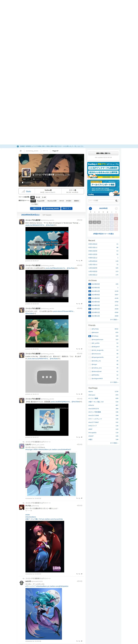This screenshot has height=644, width=138.
Task: Click the twilog 課金プラン banner
Action: pyautogui.click(x=103, y=170)
